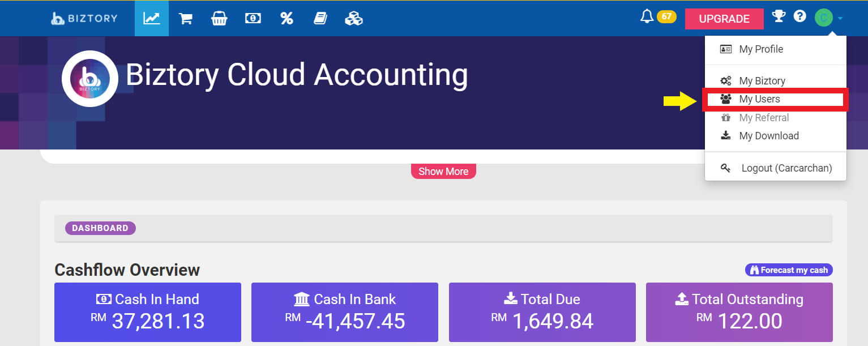Click the green user avatar C
Screen dimensions: 868x346
[x=823, y=18]
